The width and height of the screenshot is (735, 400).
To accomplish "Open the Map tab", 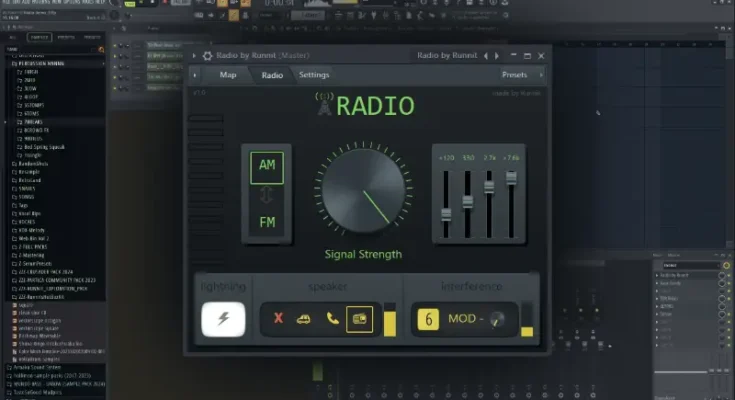I will click(228, 75).
